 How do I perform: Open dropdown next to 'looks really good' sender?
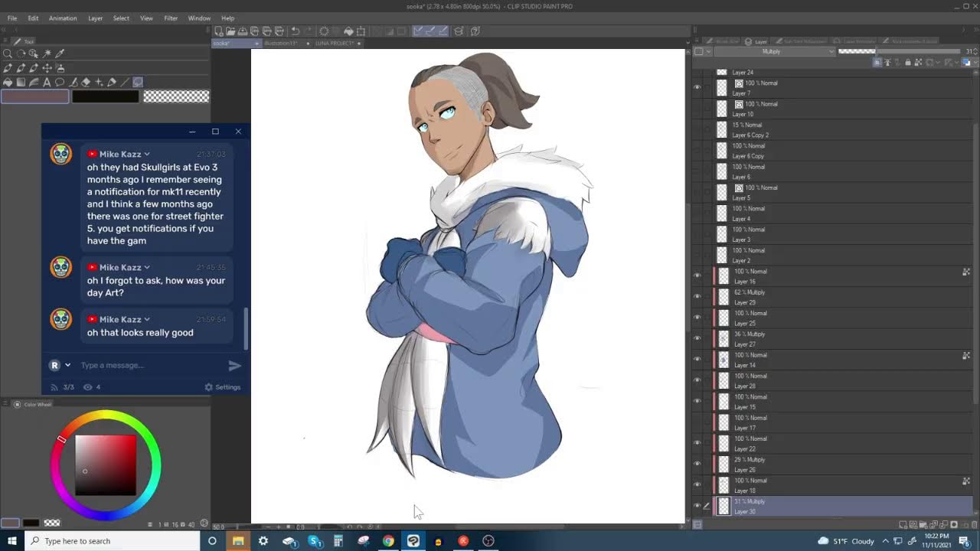point(147,320)
